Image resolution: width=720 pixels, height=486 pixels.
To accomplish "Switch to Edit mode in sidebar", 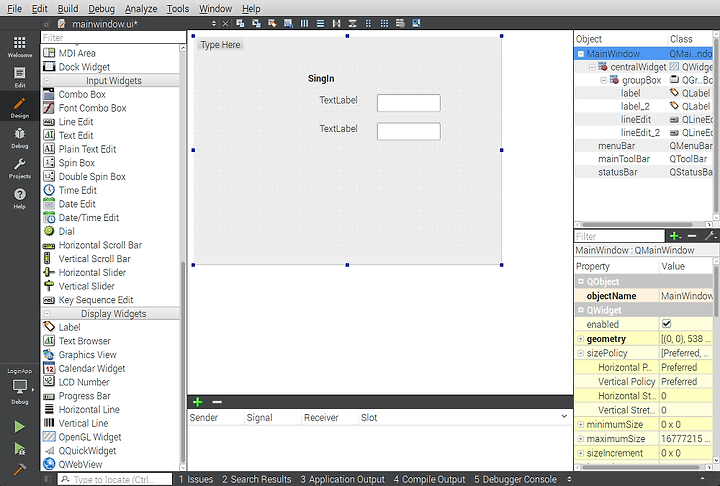I will 20,77.
